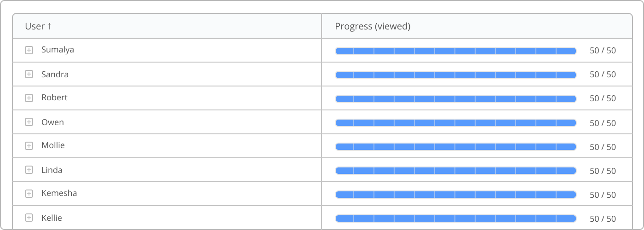Select the name Owen
The image size is (644, 230).
[x=52, y=122]
